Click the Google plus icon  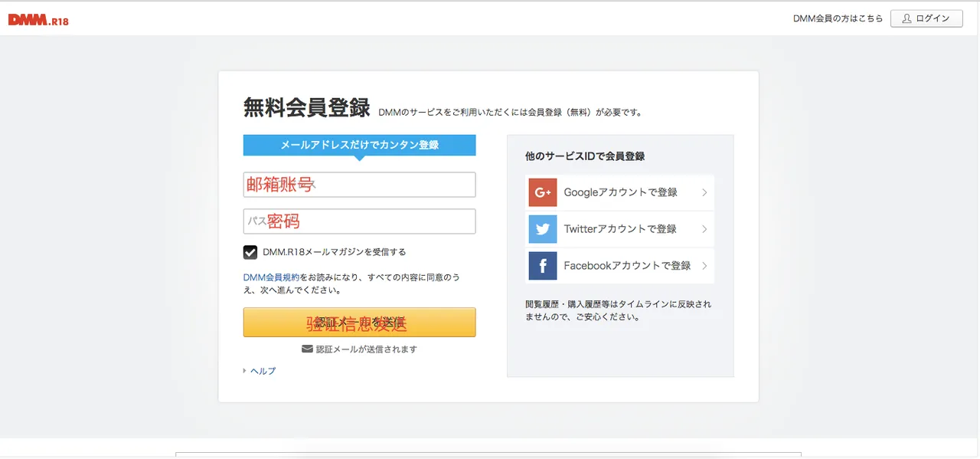coord(543,192)
